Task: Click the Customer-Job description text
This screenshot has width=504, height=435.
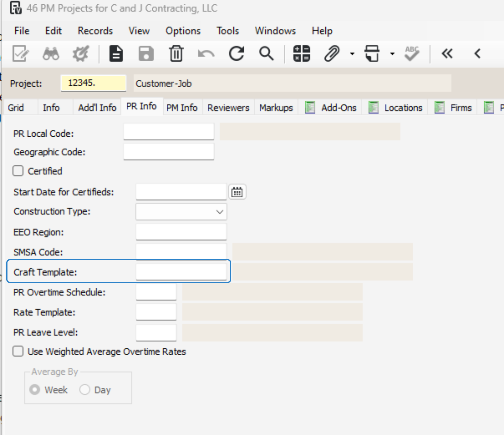Action: click(164, 83)
